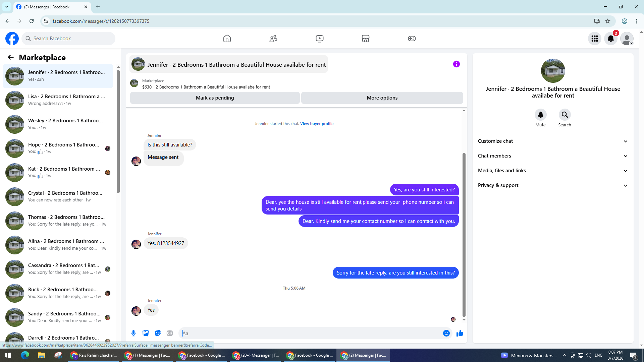Open View buyer profile link
Viewport: 644px width, 362px height.
tap(317, 124)
